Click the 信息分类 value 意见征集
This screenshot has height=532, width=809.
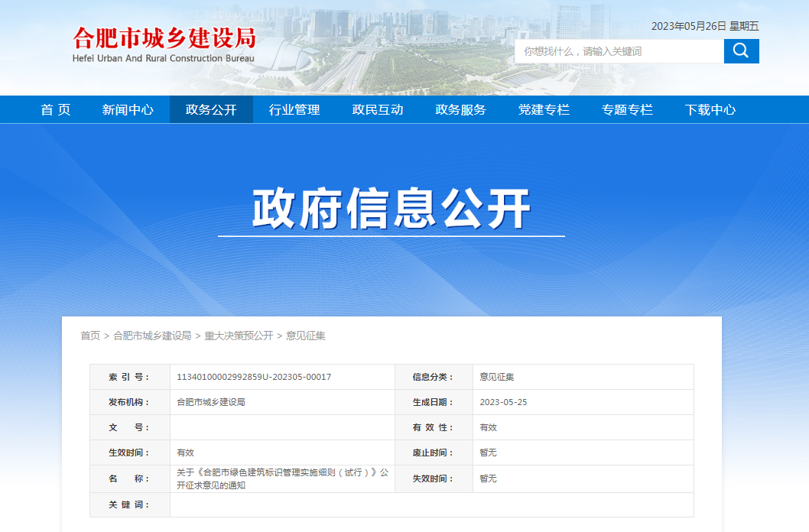click(x=497, y=377)
